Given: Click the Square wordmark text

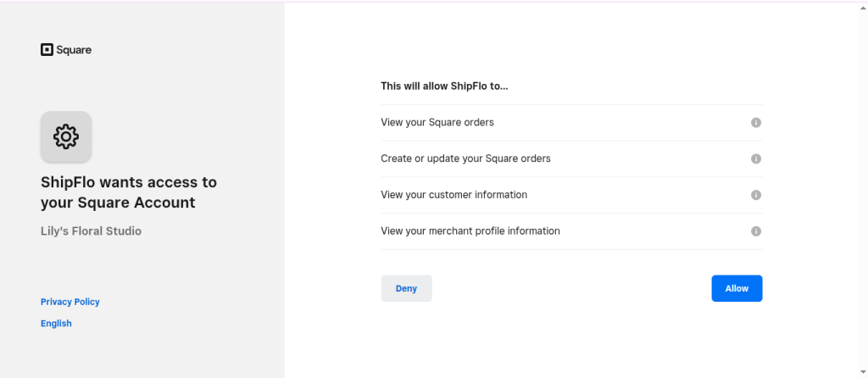Looking at the screenshot, I should pyautogui.click(x=74, y=50).
